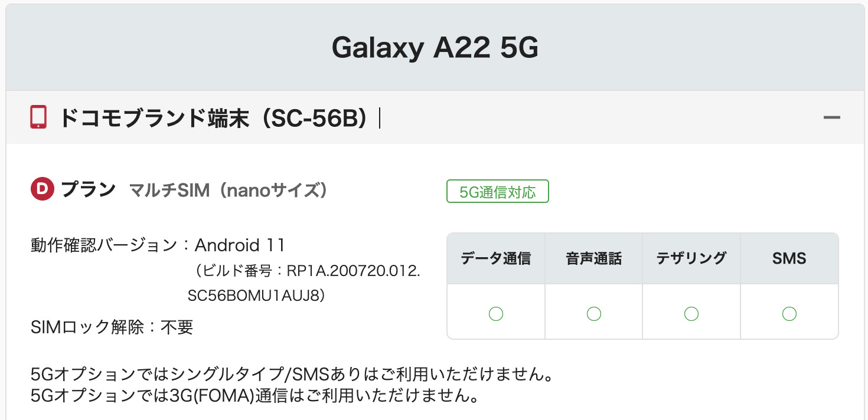Select the SMS column header
Screen dimensions: 868x420
[x=789, y=258]
